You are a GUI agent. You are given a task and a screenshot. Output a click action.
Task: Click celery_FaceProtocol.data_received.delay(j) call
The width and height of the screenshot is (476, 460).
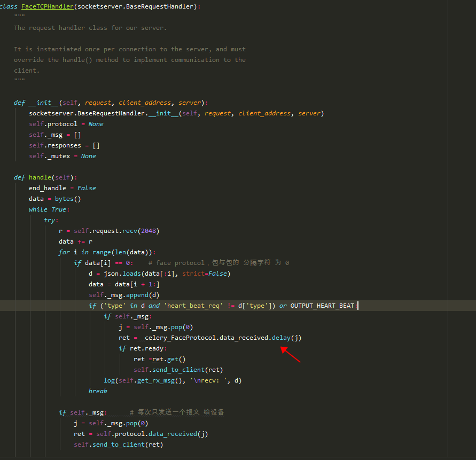tap(223, 338)
